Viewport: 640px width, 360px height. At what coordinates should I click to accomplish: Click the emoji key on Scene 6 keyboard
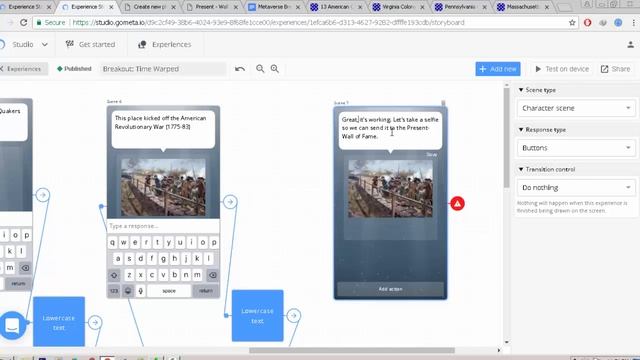[128, 291]
